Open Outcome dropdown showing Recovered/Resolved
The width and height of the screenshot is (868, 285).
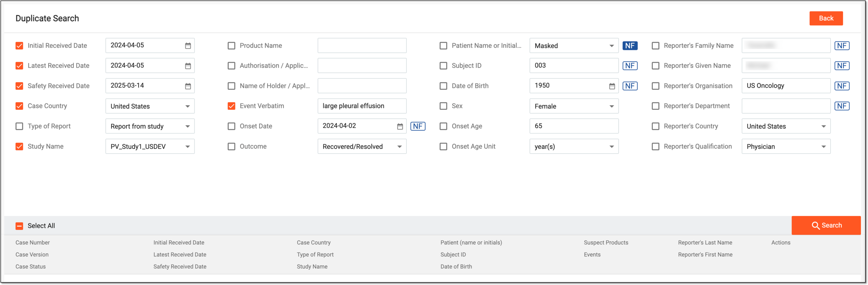click(x=362, y=146)
